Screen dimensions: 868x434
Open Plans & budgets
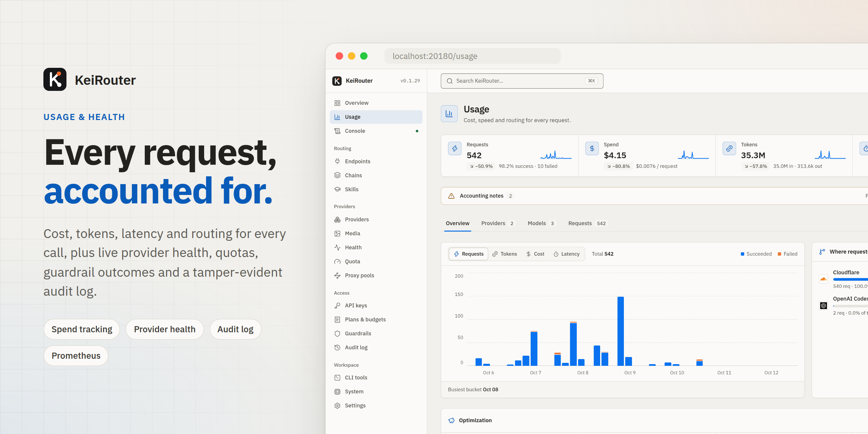click(376, 319)
